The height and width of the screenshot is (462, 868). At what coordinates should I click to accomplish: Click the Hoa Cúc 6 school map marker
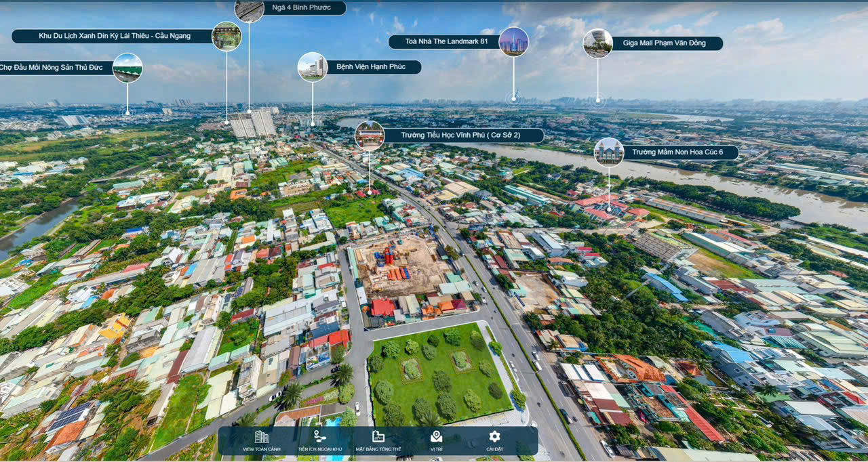point(608,210)
